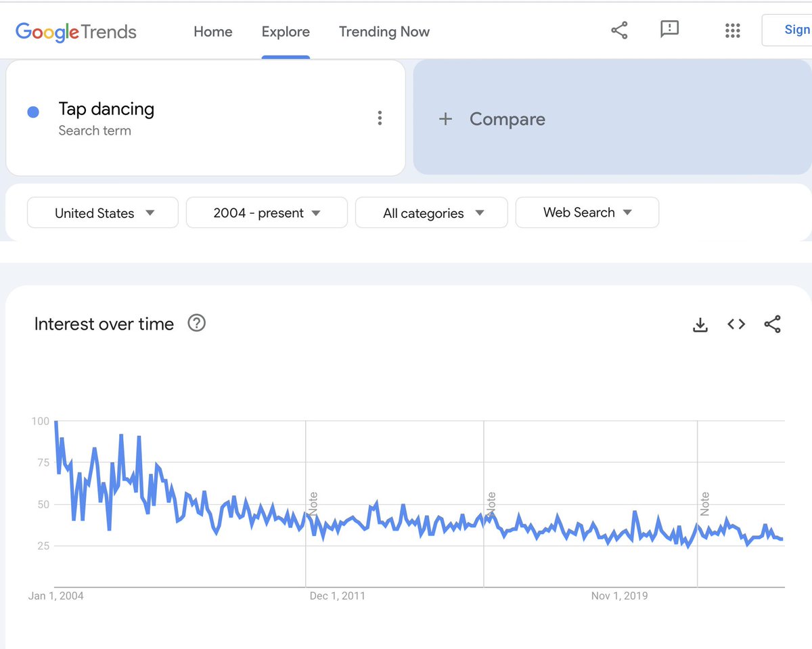
Task: Click the first Note marker on the chart
Action: coord(312,503)
